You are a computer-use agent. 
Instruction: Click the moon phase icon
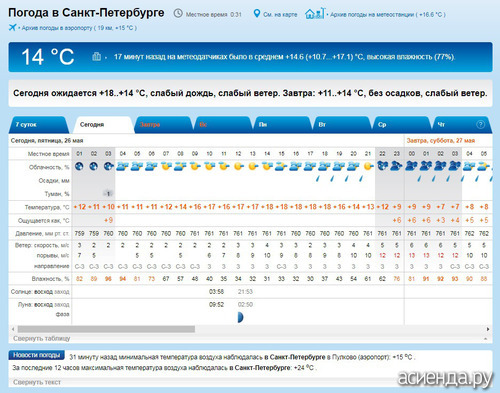[x=240, y=317]
